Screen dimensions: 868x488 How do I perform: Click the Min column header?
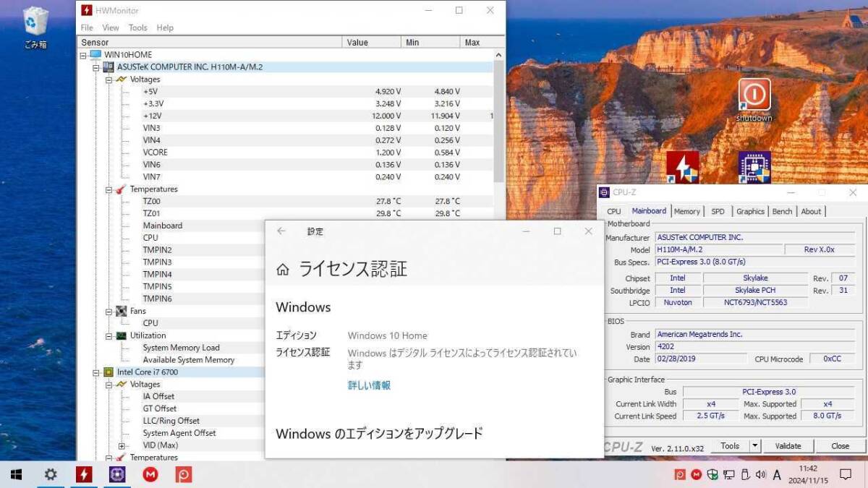click(x=431, y=43)
